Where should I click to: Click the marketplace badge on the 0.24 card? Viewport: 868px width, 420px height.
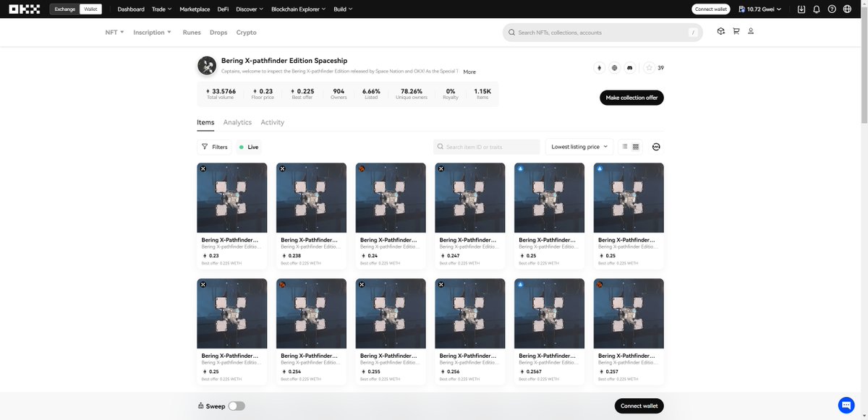[x=362, y=168]
